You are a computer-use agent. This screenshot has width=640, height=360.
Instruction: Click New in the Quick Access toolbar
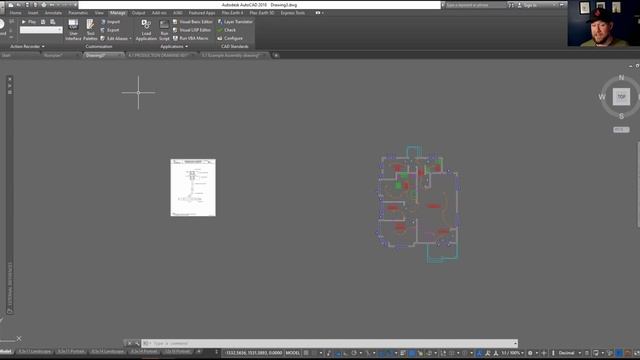[x=11, y=5]
